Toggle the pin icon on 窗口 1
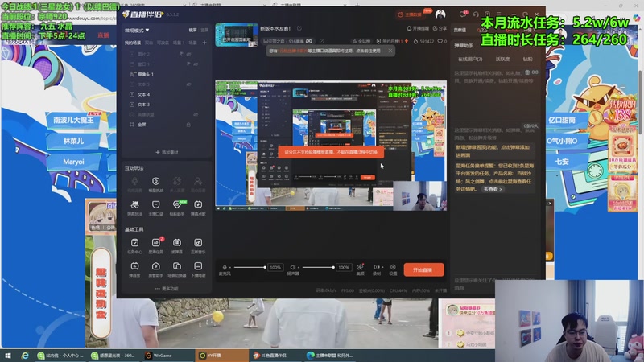 [188, 64]
